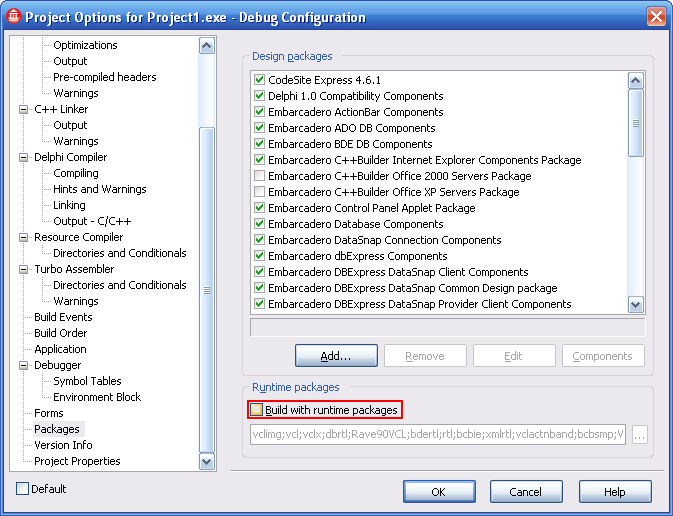This screenshot has height=516, width=673.
Task: Click the tree panel's scrollbar thumb
Action: click(x=207, y=290)
